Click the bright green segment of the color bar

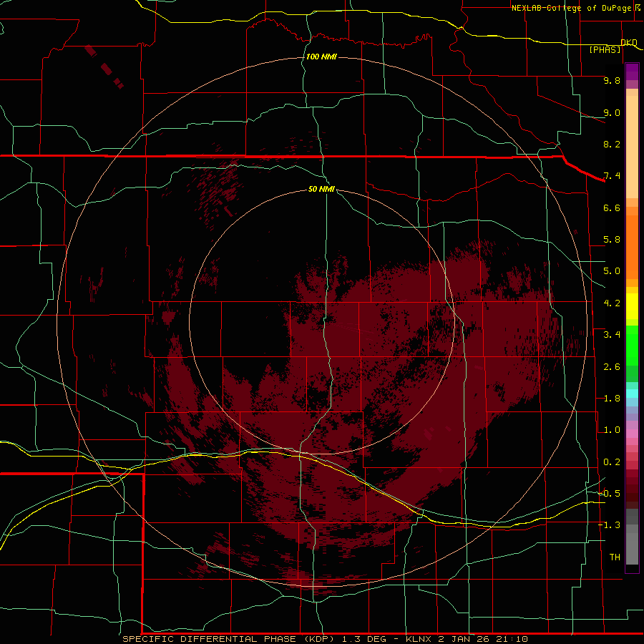[x=632, y=347]
